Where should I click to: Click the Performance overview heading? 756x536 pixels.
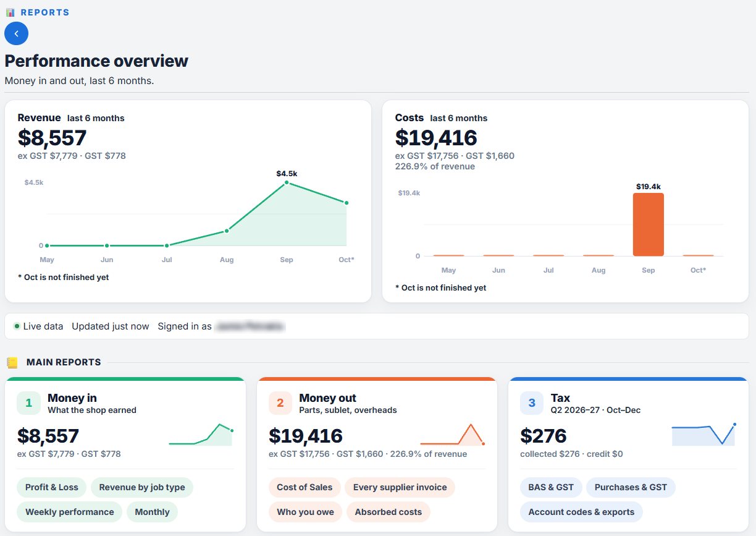96,61
